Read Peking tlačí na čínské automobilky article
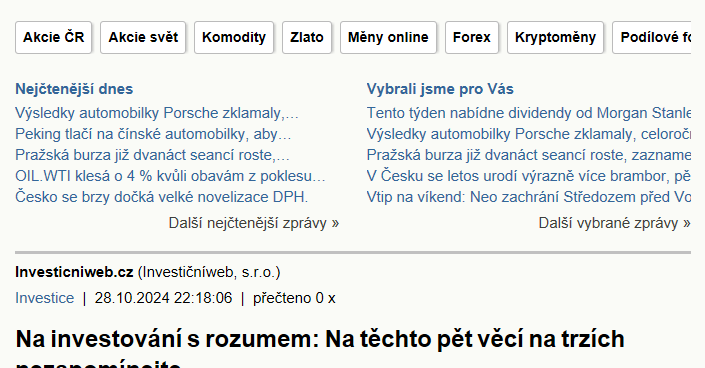 coord(153,134)
